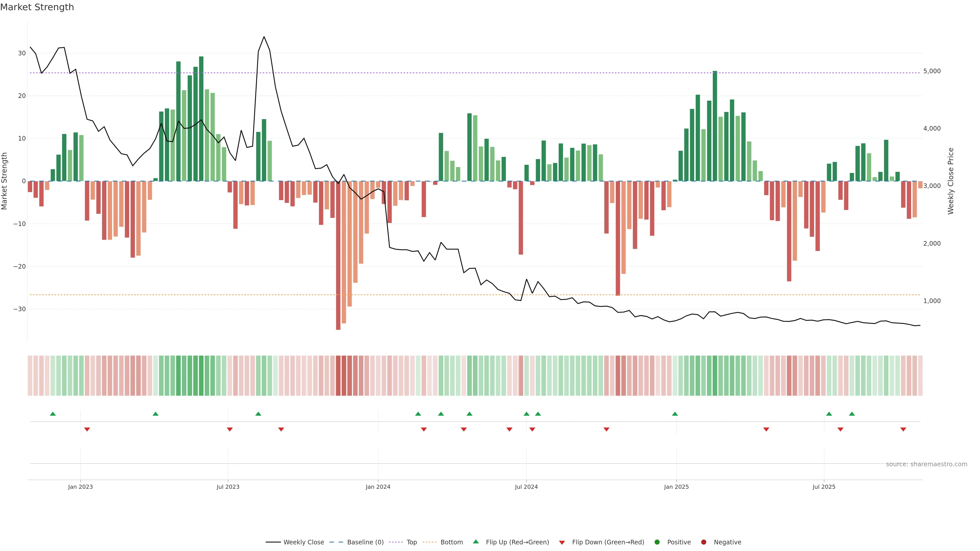The width and height of the screenshot is (980, 551).
Task: Click the flip-down marker just after Jan 2023
Action: (87, 429)
